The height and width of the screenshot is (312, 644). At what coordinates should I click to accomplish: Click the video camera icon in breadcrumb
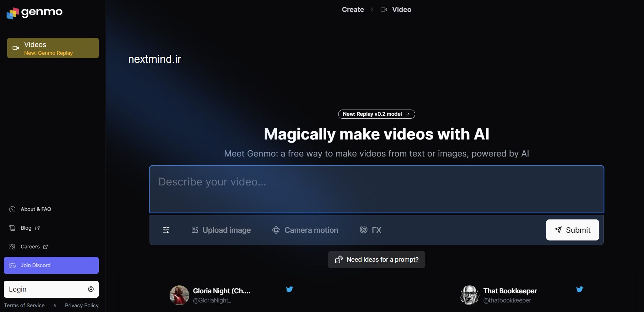tap(384, 10)
